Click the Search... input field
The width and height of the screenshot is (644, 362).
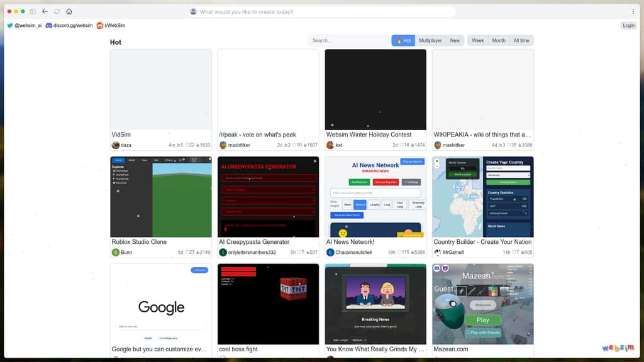pos(347,40)
